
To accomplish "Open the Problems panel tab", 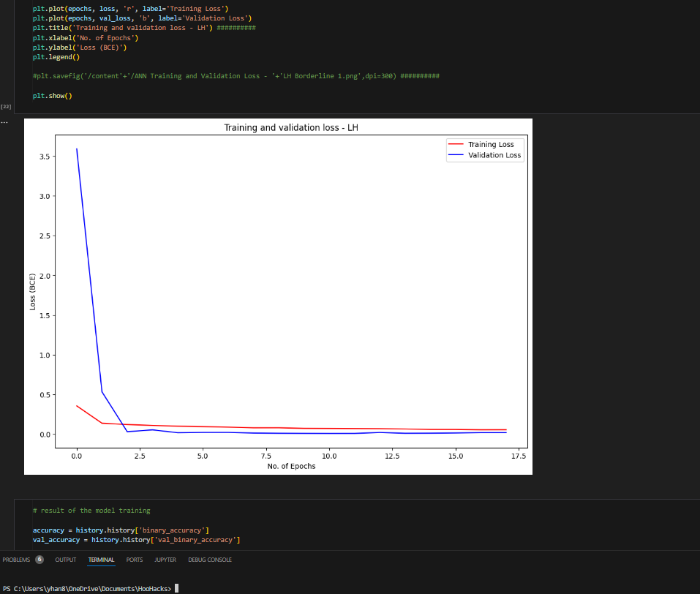I will [16, 560].
